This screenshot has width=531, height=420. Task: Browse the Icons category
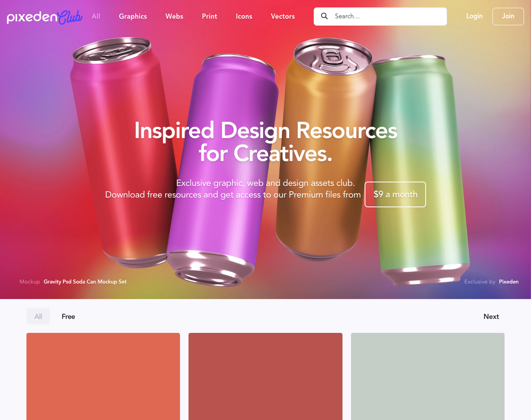tap(244, 16)
